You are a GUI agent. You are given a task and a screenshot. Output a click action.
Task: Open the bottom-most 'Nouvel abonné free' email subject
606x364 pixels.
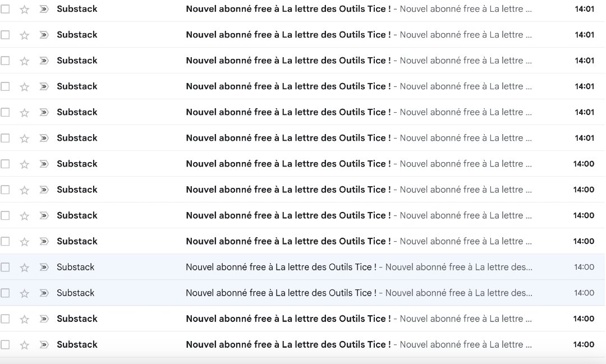[x=288, y=345]
